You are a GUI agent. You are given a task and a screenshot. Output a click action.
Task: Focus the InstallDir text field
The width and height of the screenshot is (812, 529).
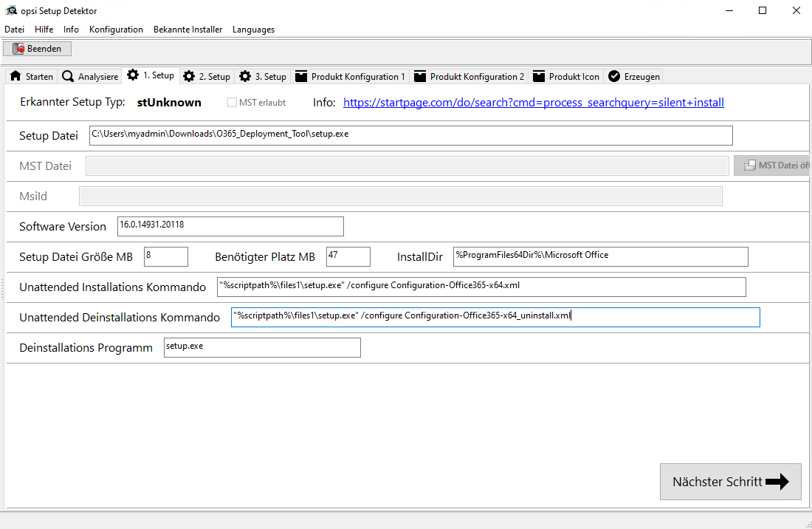pyautogui.click(x=600, y=256)
